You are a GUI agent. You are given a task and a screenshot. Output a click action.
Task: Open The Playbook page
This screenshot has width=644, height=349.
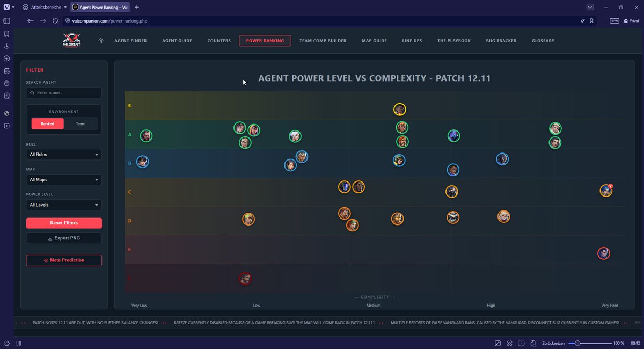454,41
